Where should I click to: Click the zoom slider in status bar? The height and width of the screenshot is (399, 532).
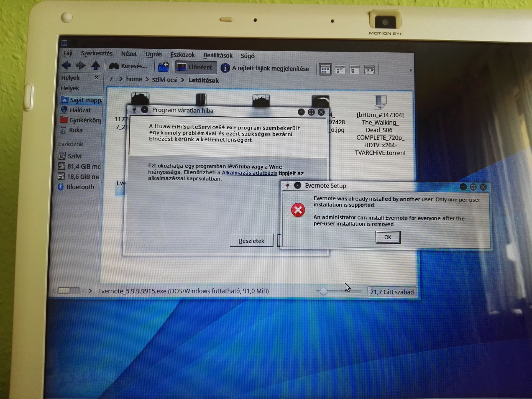click(339, 291)
